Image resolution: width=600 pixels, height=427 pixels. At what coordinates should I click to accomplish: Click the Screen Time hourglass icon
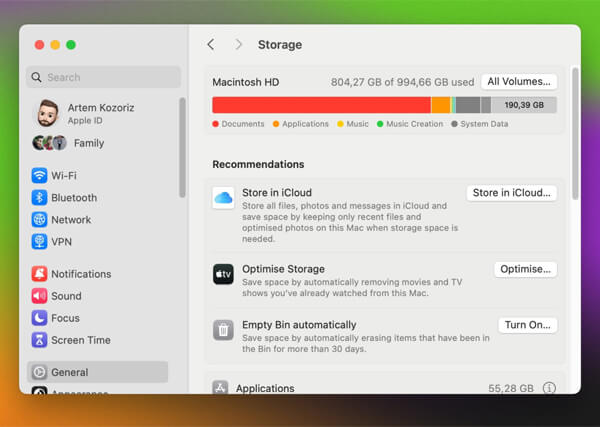tap(39, 340)
